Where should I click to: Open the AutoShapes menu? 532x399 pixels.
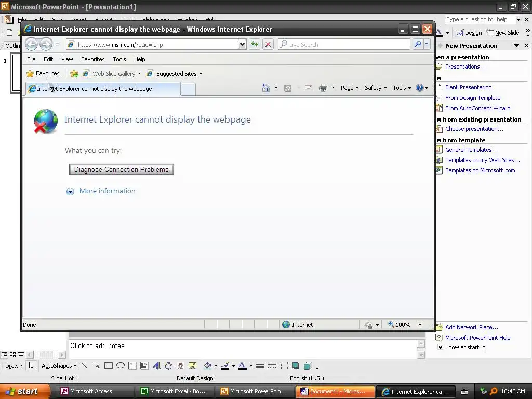coord(59,366)
